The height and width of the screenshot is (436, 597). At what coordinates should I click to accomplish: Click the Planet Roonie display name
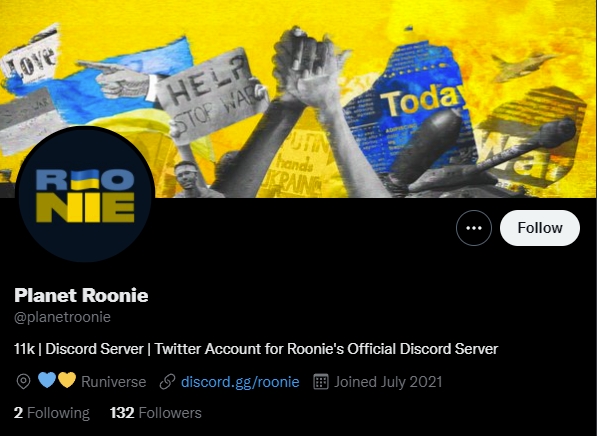[81, 295]
